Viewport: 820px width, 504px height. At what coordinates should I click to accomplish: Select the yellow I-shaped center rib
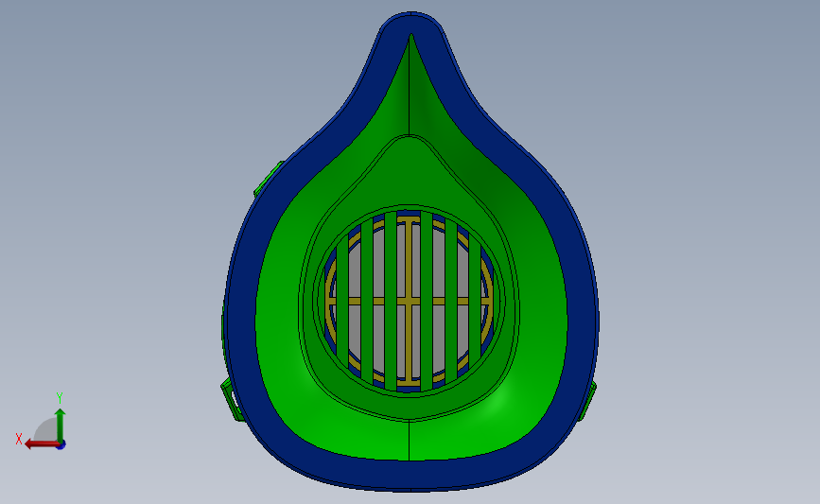tap(409, 303)
